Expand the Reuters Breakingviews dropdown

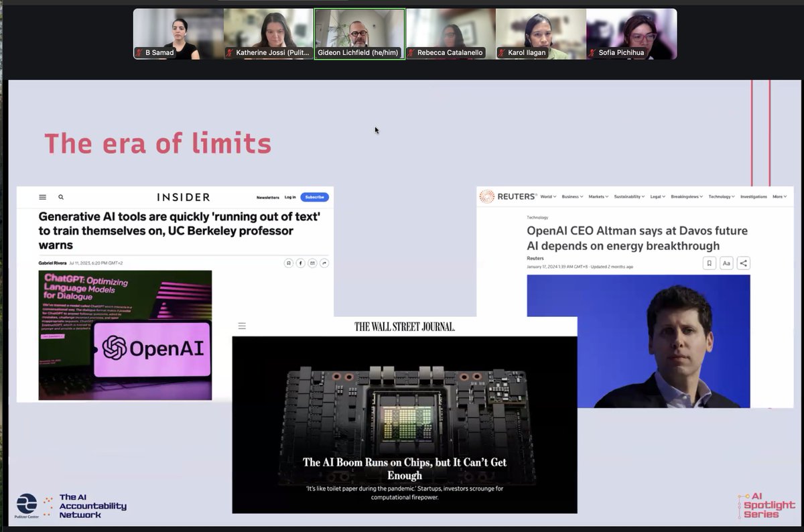[x=687, y=196]
